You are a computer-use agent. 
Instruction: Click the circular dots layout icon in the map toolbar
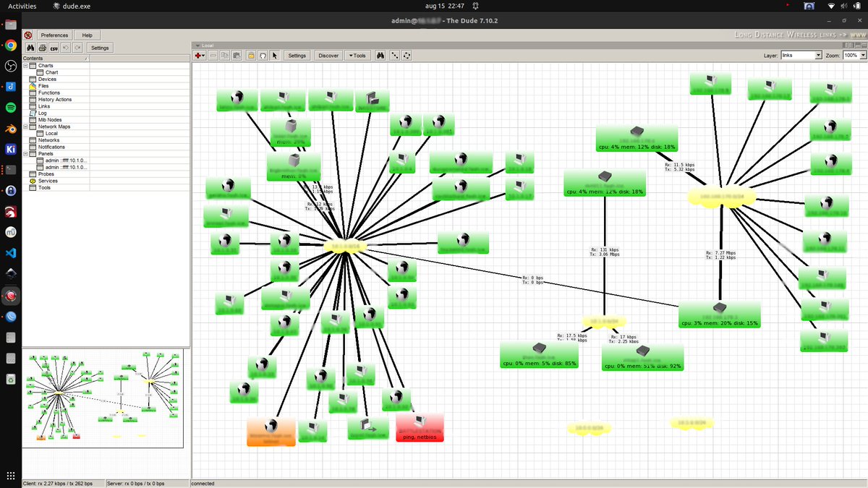click(x=407, y=55)
